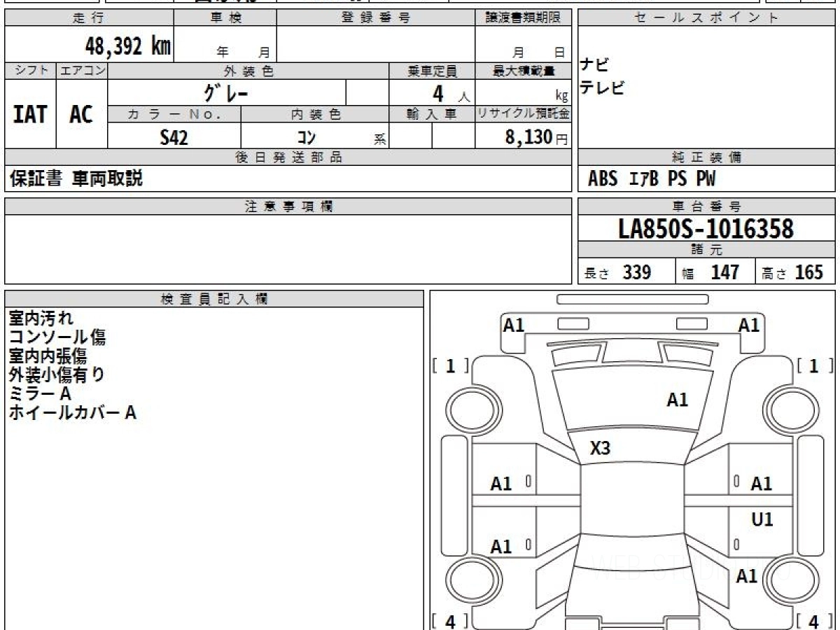
Task: Select the inspector note 室内内張傷
Action: (x=49, y=356)
